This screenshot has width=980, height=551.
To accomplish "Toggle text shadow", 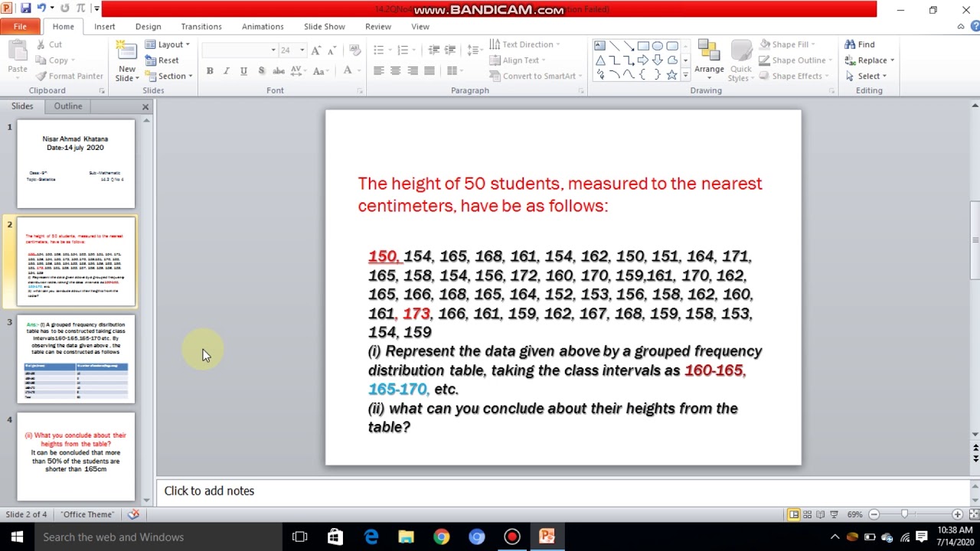I will click(261, 71).
